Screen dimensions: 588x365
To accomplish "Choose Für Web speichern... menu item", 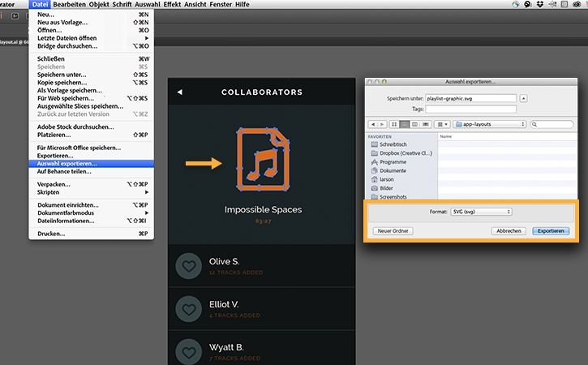I will 91,98.
